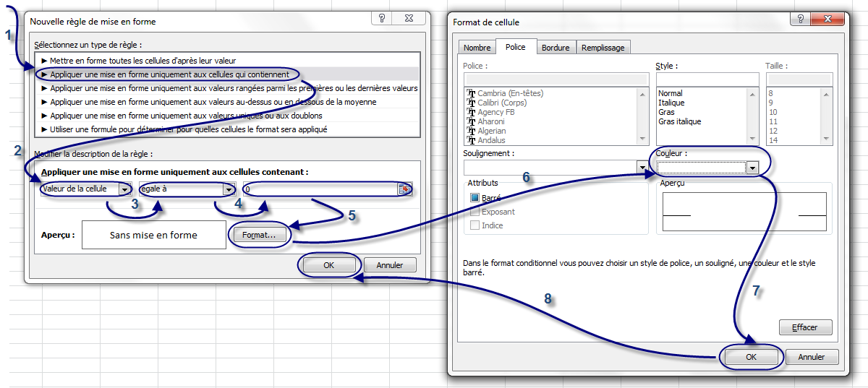Select the Algerian font entry
Image resolution: width=868 pixels, height=388 pixels.
coord(492,131)
